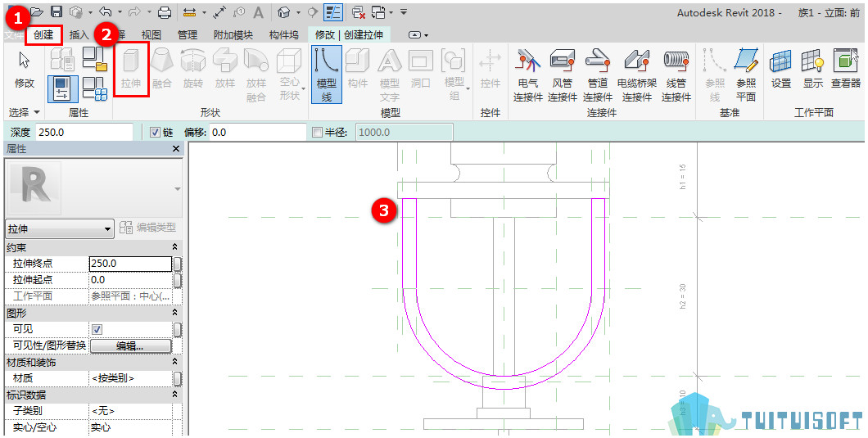Screen dimensions: 868x438
Task: Activate the Model Line tool
Action: coord(327,75)
